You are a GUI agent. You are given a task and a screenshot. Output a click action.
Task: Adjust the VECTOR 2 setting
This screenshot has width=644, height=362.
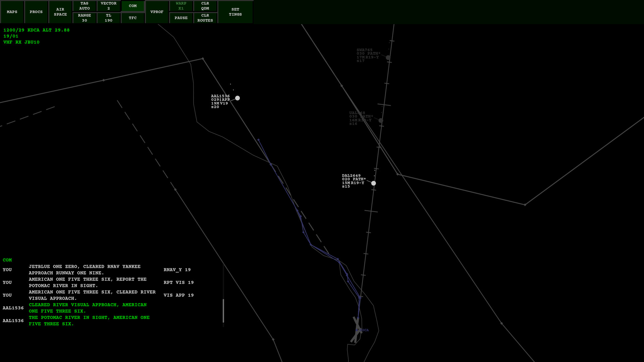[109, 6]
